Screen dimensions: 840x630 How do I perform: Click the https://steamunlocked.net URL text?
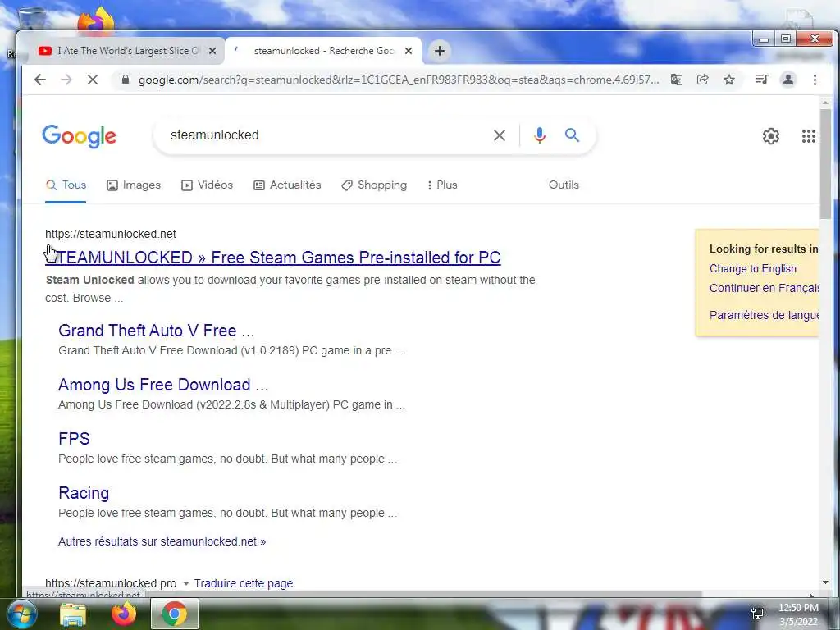coord(111,234)
